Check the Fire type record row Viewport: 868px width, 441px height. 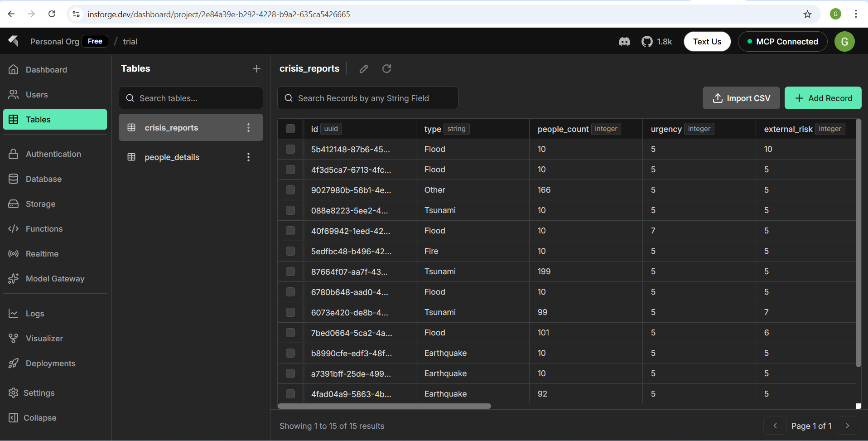coord(290,251)
